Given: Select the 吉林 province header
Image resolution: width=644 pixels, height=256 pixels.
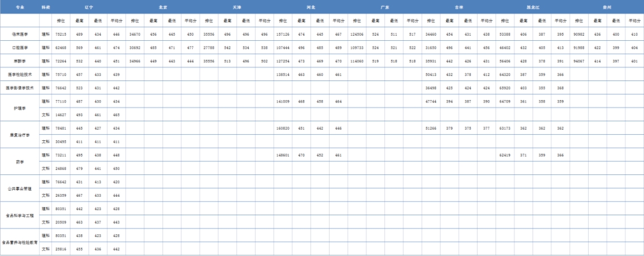Looking at the screenshot, I should 459,7.
